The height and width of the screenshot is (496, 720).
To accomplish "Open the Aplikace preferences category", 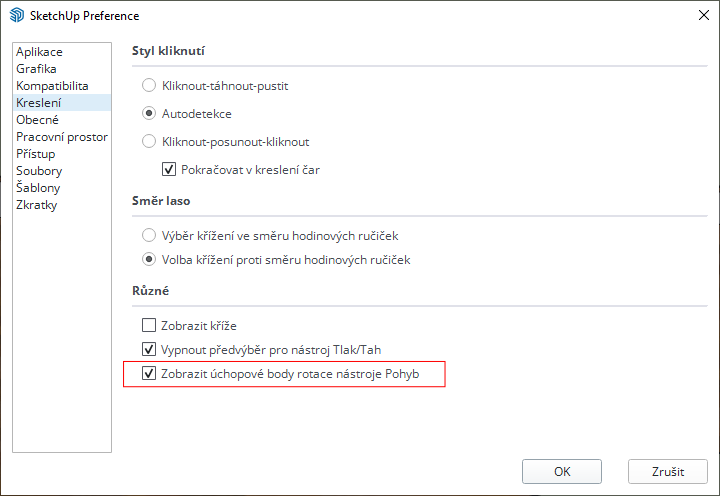I will [x=39, y=52].
